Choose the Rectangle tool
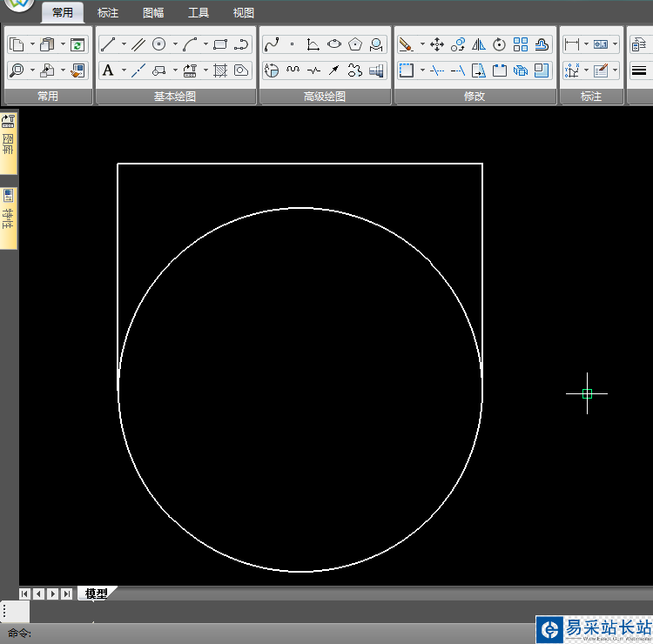Image resolution: width=653 pixels, height=644 pixels. point(220,44)
